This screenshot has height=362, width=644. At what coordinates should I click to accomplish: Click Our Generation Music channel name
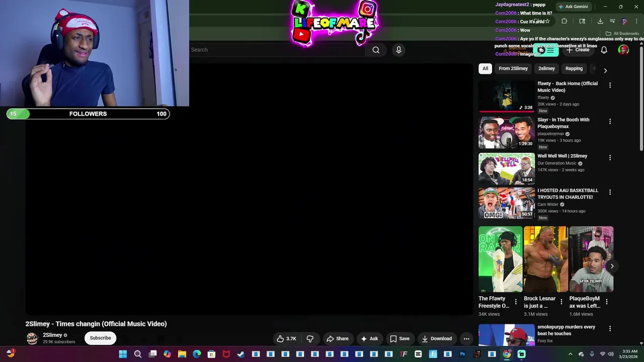[x=557, y=163]
